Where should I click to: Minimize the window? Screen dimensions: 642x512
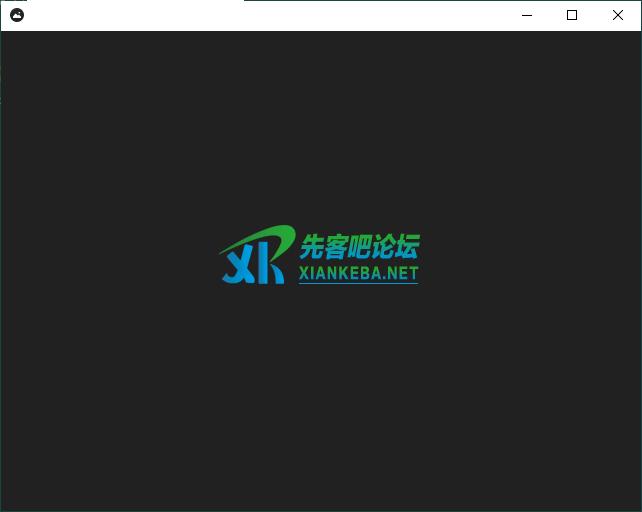click(527, 16)
